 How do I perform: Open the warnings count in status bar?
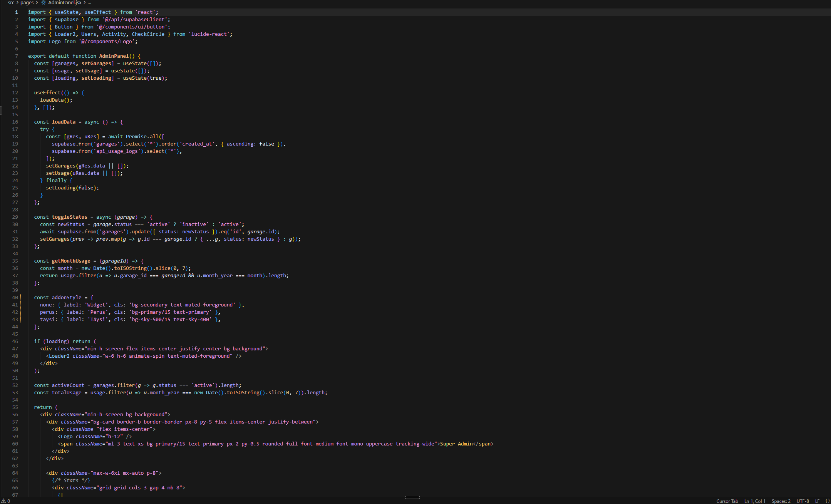pyautogui.click(x=6, y=501)
